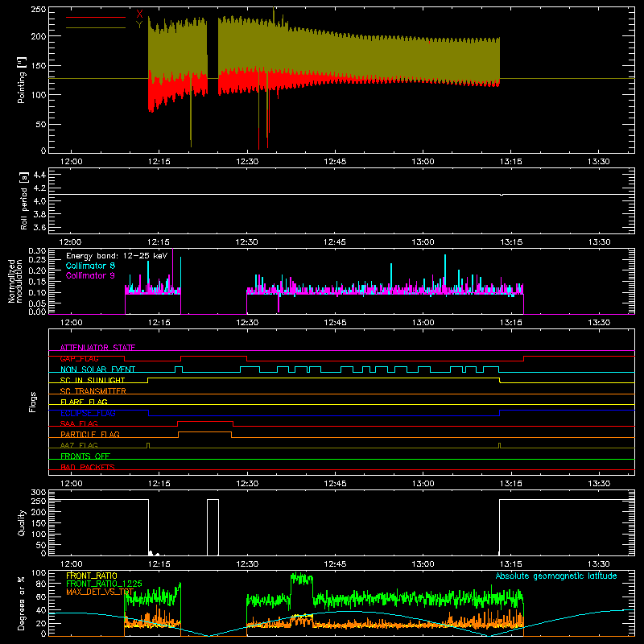The width and height of the screenshot is (644, 644).
Task: Click the Flags axis title
Action: click(32, 402)
